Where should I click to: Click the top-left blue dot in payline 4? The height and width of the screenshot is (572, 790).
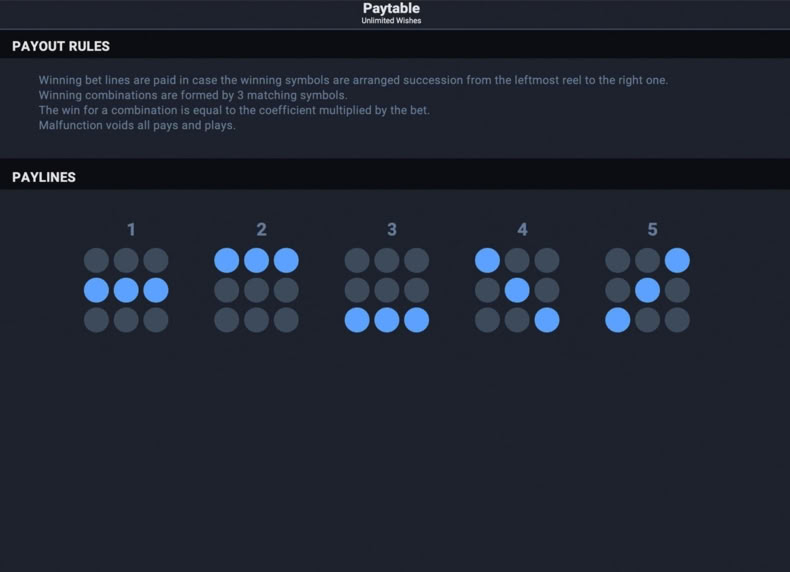coord(487,261)
